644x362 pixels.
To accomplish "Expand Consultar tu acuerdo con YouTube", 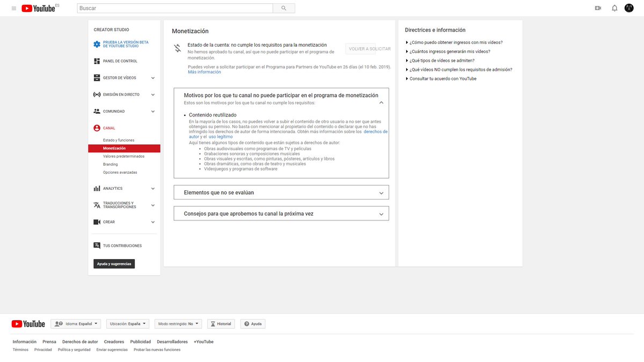I will click(441, 79).
